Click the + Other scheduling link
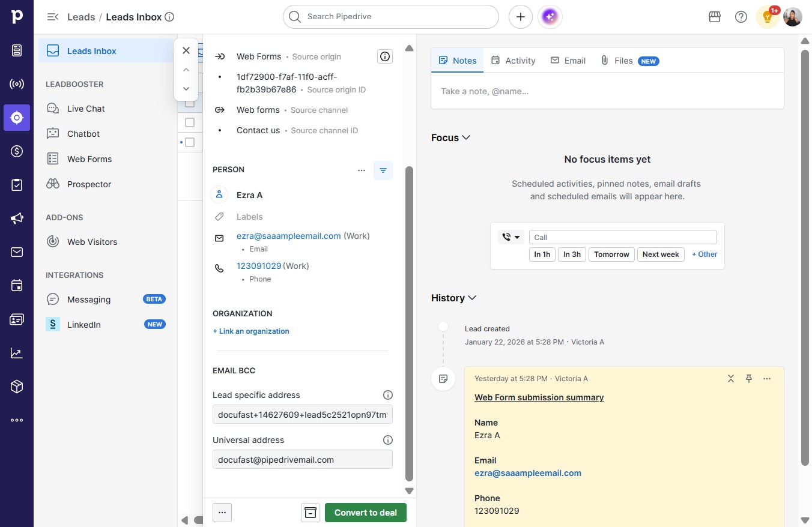 (704, 254)
